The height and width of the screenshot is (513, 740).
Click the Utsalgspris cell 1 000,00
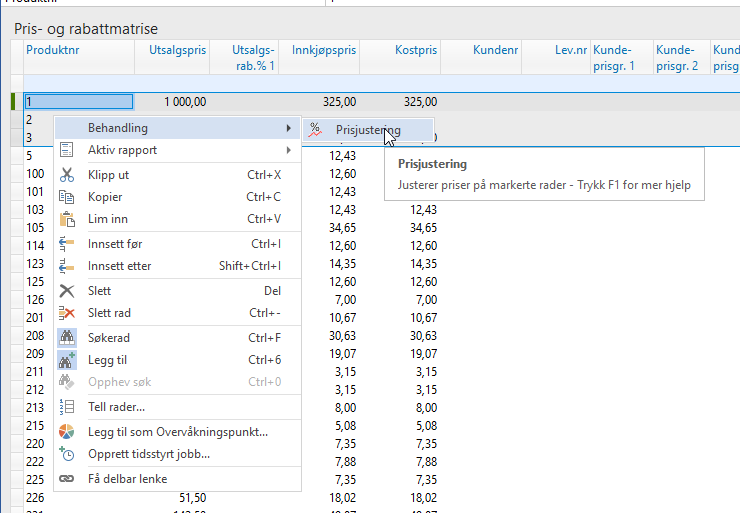click(172, 101)
